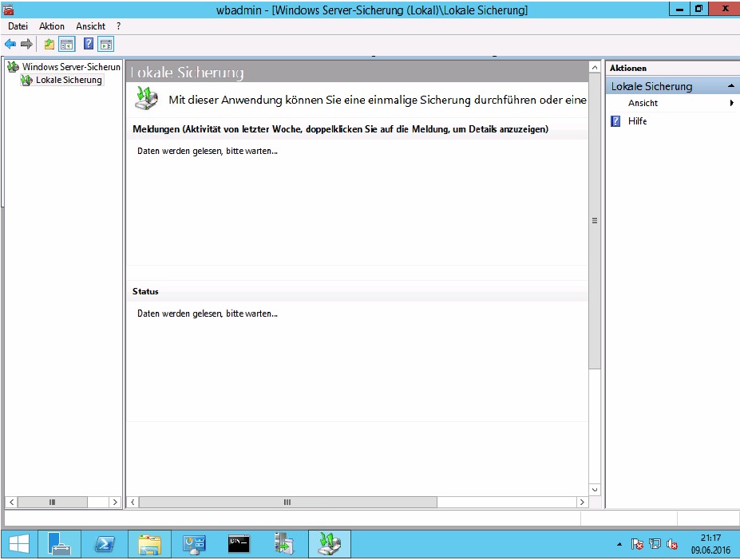Click 'Daten werden gelesen' under Status
Image resolution: width=740 pixels, height=560 pixels.
[x=208, y=314]
